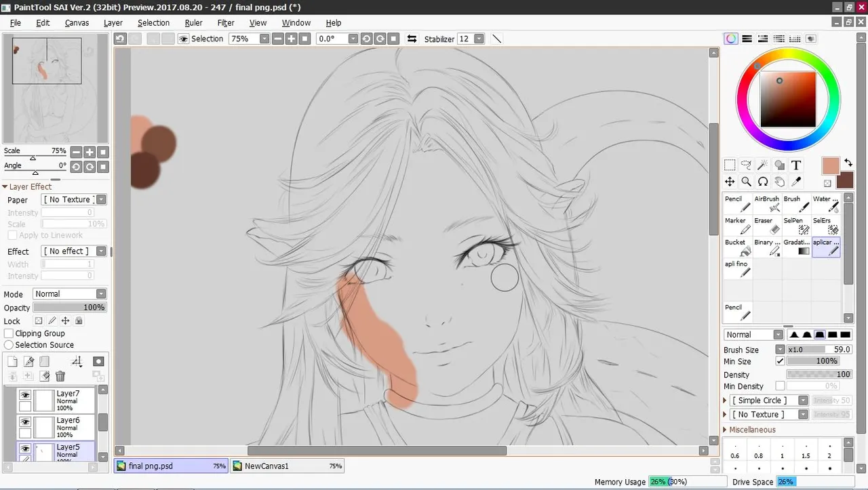
Task: Show the color wheel panel
Action: pos(730,39)
